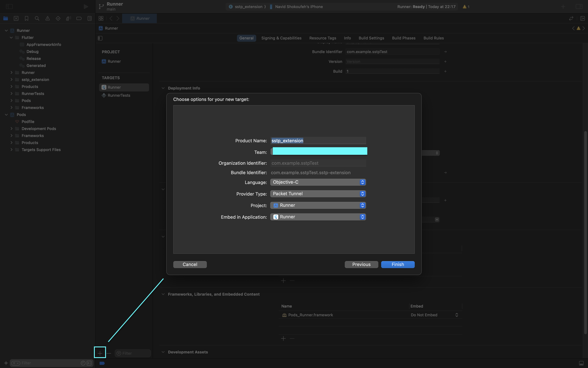Viewport: 588px width, 368px height.
Task: Open the Project dropdown
Action: coord(318,205)
